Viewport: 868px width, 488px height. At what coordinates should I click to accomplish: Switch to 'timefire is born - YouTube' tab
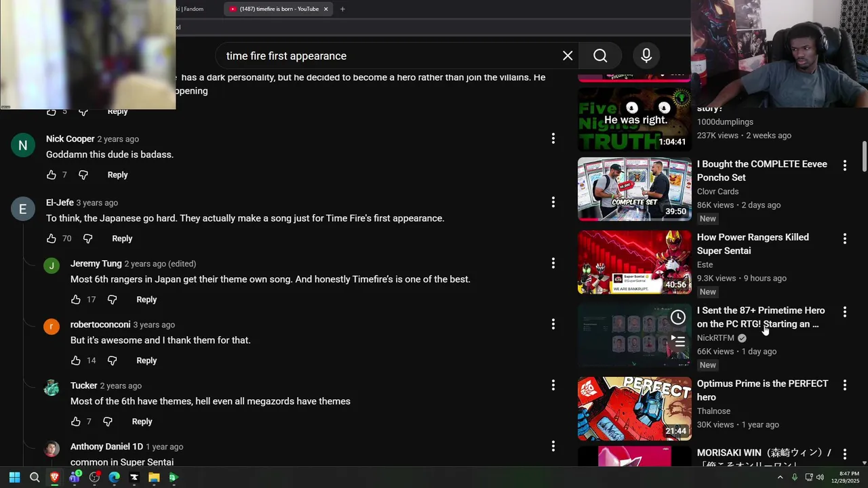[x=279, y=9]
